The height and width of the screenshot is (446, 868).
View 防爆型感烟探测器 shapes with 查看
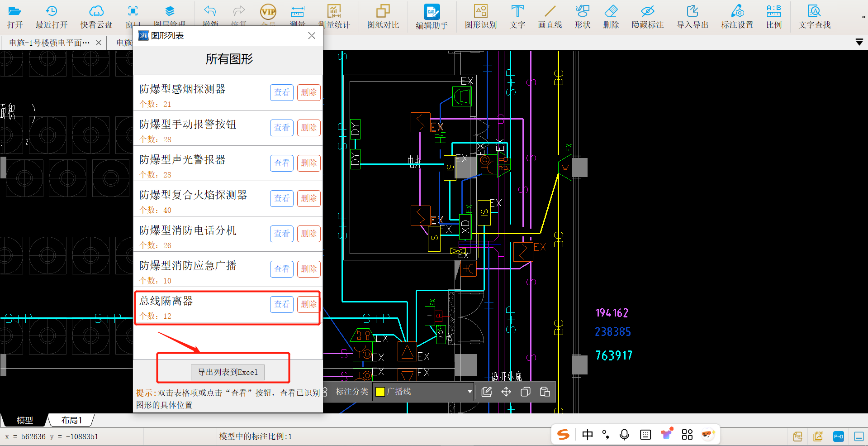282,92
